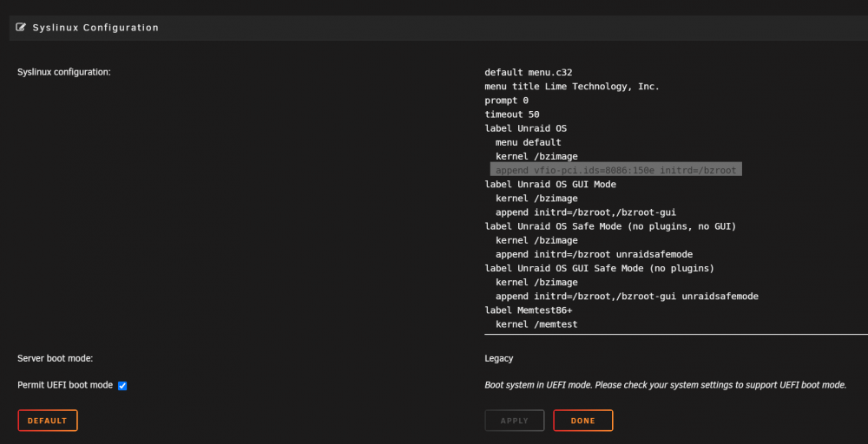This screenshot has width=868, height=444.
Task: Click the highlighted vfio-pci.ids append line
Action: [x=615, y=170]
